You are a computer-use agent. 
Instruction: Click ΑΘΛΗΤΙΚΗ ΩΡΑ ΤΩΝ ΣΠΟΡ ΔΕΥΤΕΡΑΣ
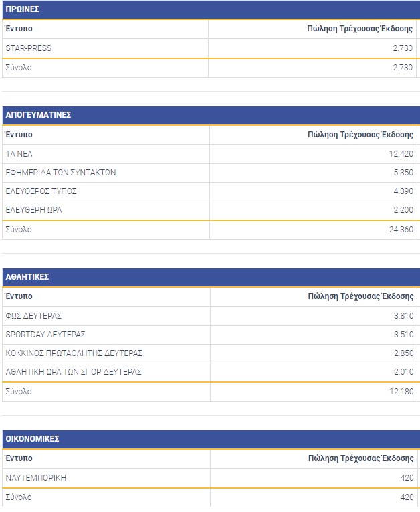73,371
